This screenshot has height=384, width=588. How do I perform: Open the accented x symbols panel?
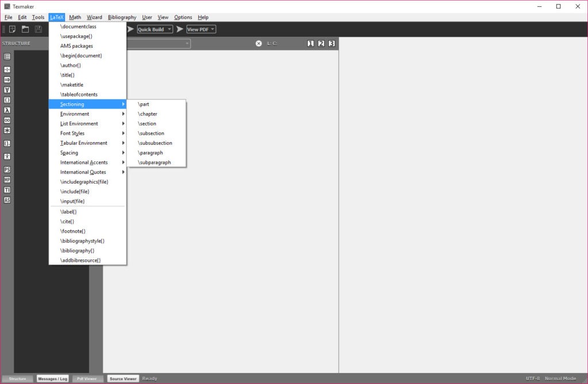pos(7,157)
